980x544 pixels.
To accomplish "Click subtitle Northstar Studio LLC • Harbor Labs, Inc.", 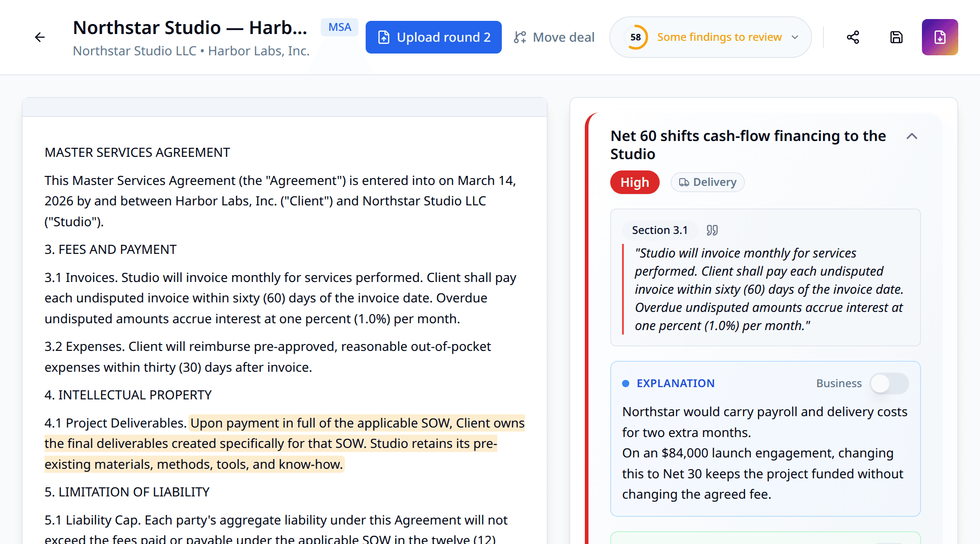I will [x=191, y=51].
